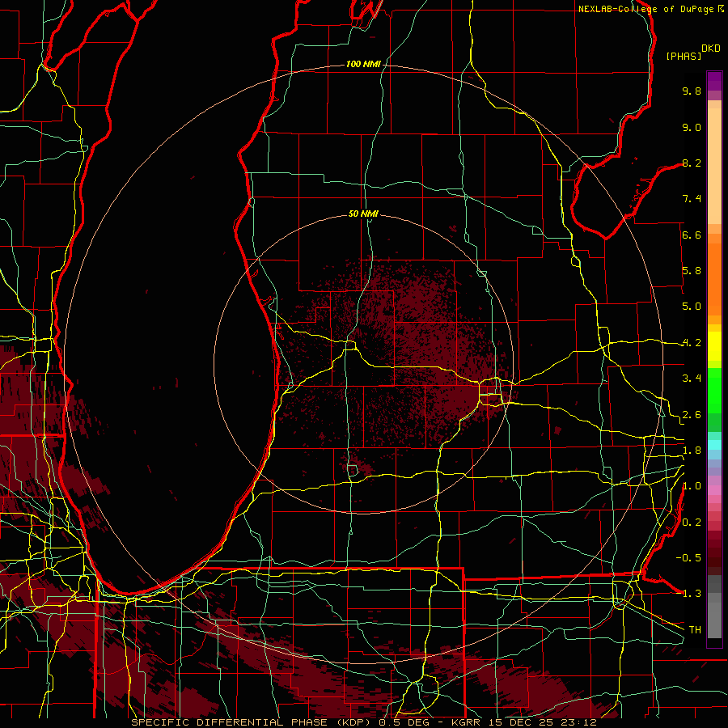Click the 23:12 timestamp
The image size is (728, 728).
coord(578,722)
